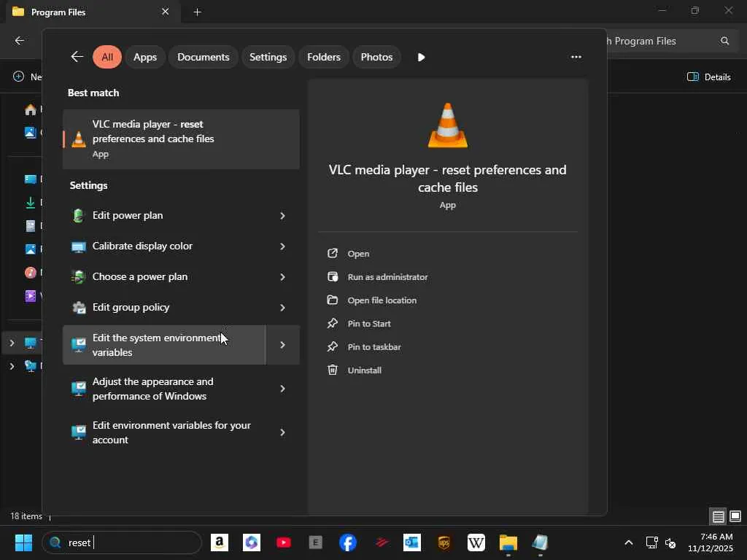
Task: Show hidden system tray icons
Action: 629,542
